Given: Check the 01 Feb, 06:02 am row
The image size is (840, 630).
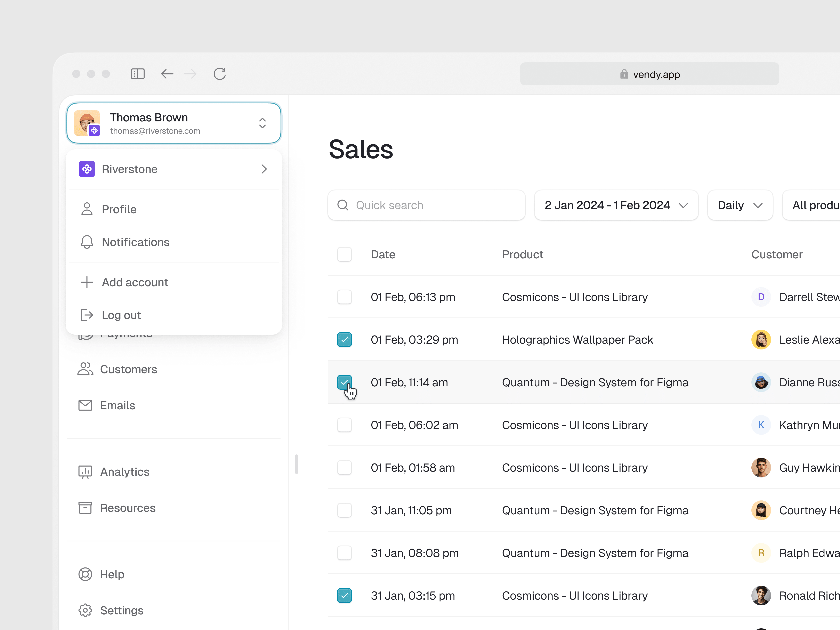Looking at the screenshot, I should tap(345, 425).
